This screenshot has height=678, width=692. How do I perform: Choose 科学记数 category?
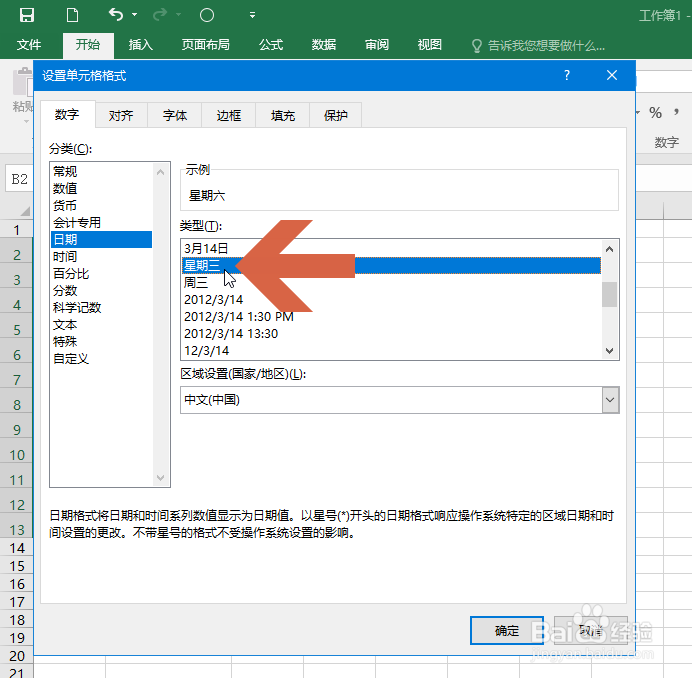[x=102, y=308]
